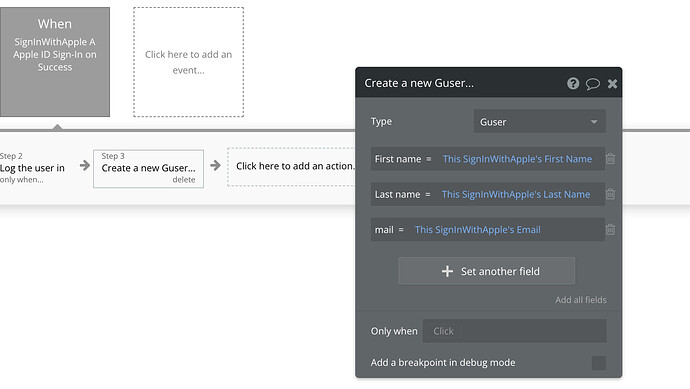Open the comment bubble in action panel

click(x=592, y=84)
